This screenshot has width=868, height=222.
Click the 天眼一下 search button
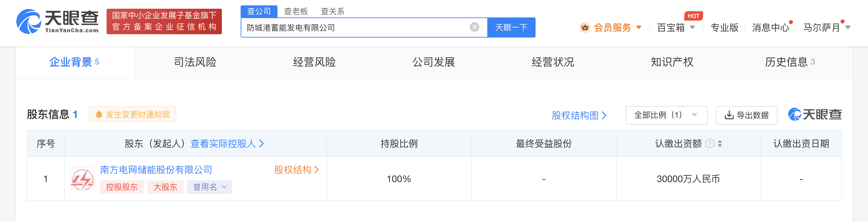(511, 27)
